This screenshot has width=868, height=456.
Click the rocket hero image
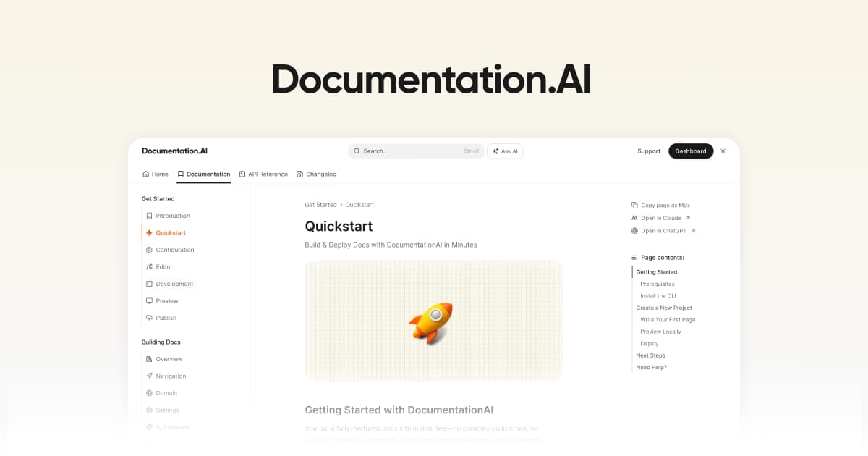coord(433,321)
